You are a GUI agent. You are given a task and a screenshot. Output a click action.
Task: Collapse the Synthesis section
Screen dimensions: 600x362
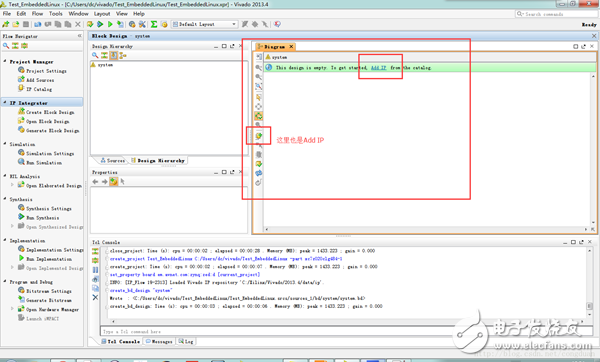(5, 199)
